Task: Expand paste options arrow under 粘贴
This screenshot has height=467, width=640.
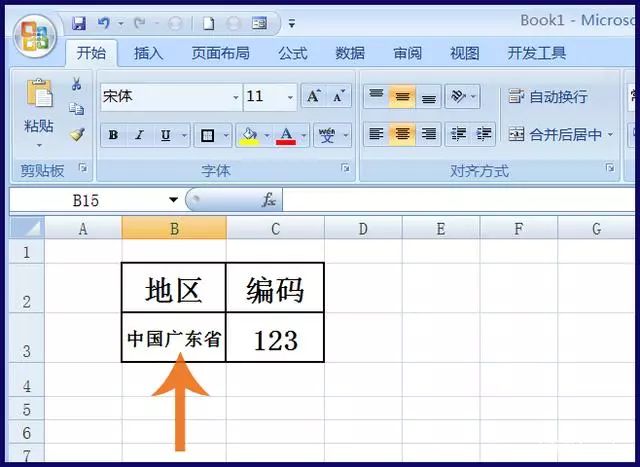Action: [39, 145]
